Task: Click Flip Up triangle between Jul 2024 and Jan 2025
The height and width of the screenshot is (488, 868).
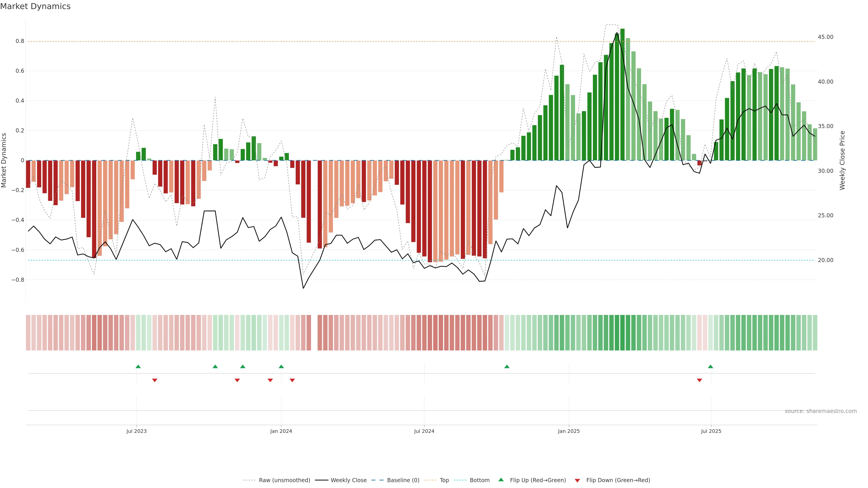Action: (507, 366)
